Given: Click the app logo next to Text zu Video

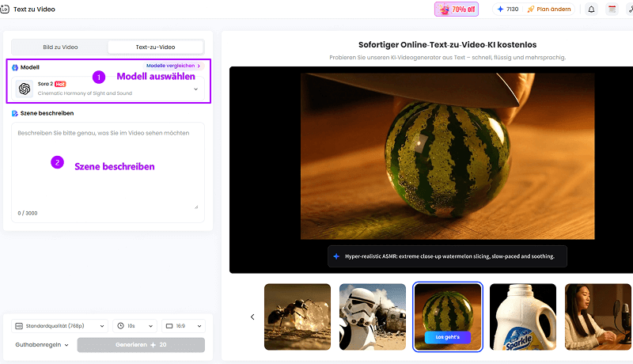Looking at the screenshot, I should [x=4, y=9].
